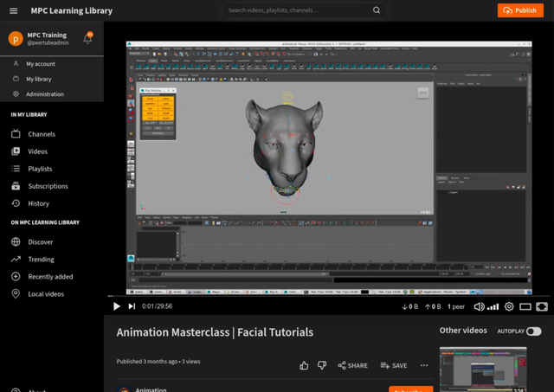The image size is (554, 392).
Task: Go to Playlists
Action: (40, 169)
